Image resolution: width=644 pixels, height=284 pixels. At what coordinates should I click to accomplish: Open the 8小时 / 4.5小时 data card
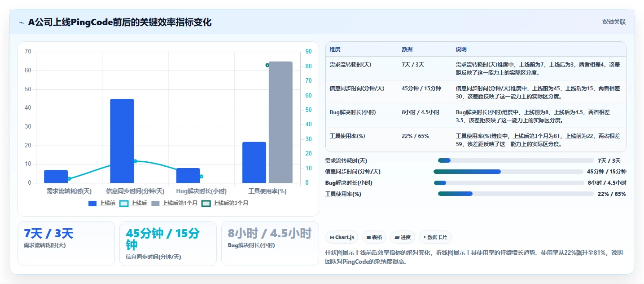[270, 244]
